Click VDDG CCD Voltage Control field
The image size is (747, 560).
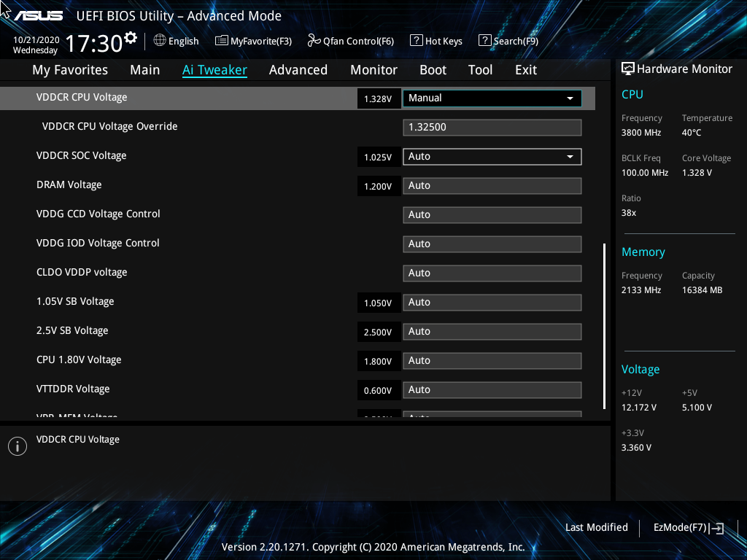(x=492, y=215)
